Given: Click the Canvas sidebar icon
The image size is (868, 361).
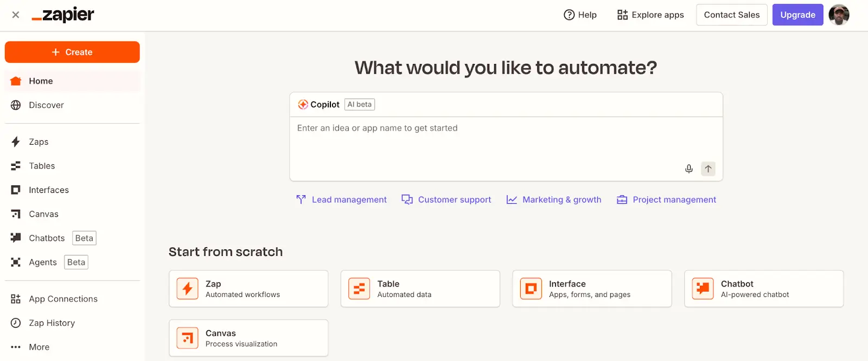Looking at the screenshot, I should pos(16,214).
